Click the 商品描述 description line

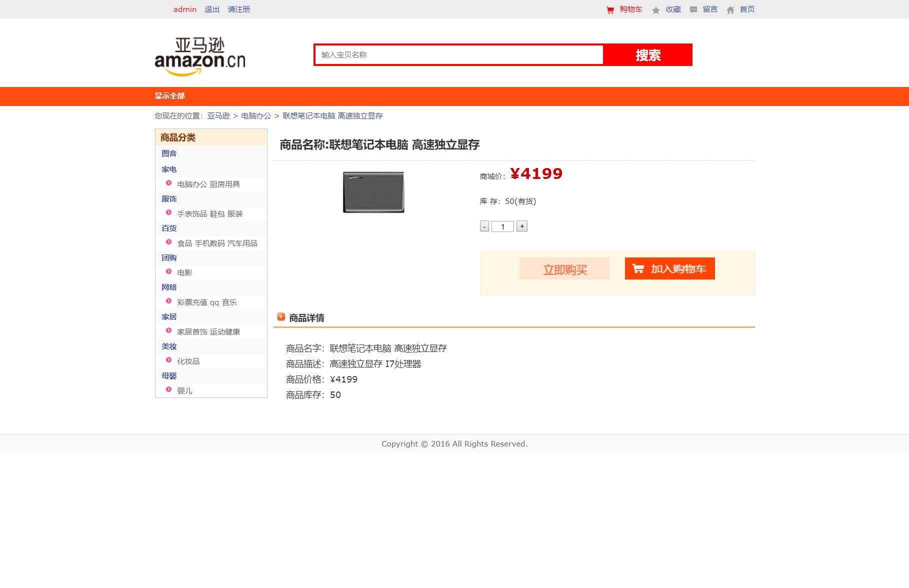coord(353,364)
